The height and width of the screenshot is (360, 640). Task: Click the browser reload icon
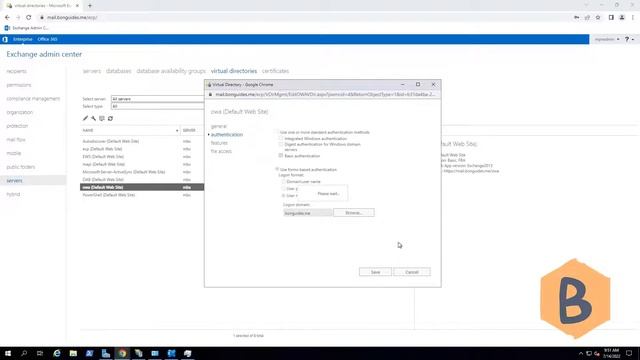point(29,18)
